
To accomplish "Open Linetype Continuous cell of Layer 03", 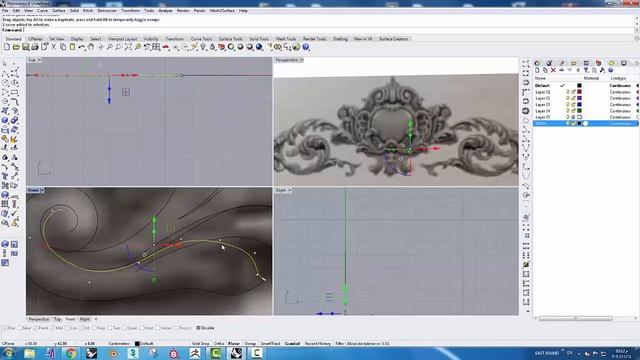I will (x=620, y=105).
